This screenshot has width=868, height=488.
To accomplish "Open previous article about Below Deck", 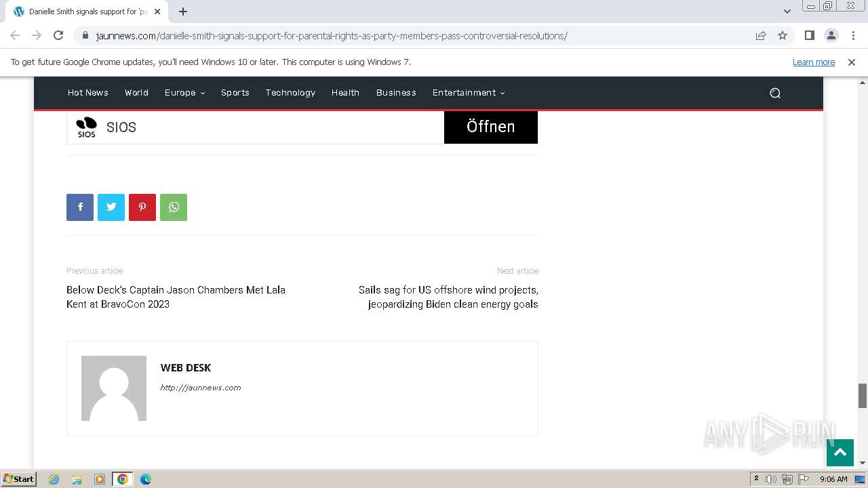I will 176,297.
